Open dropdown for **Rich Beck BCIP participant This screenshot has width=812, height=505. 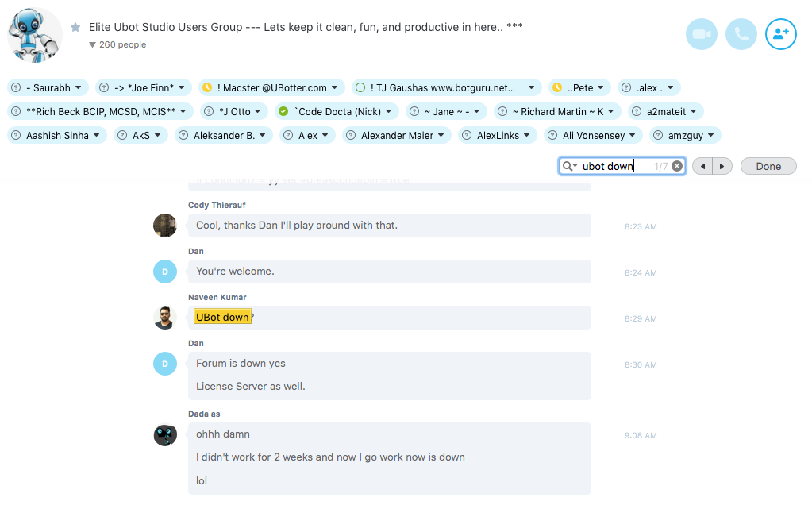click(183, 111)
